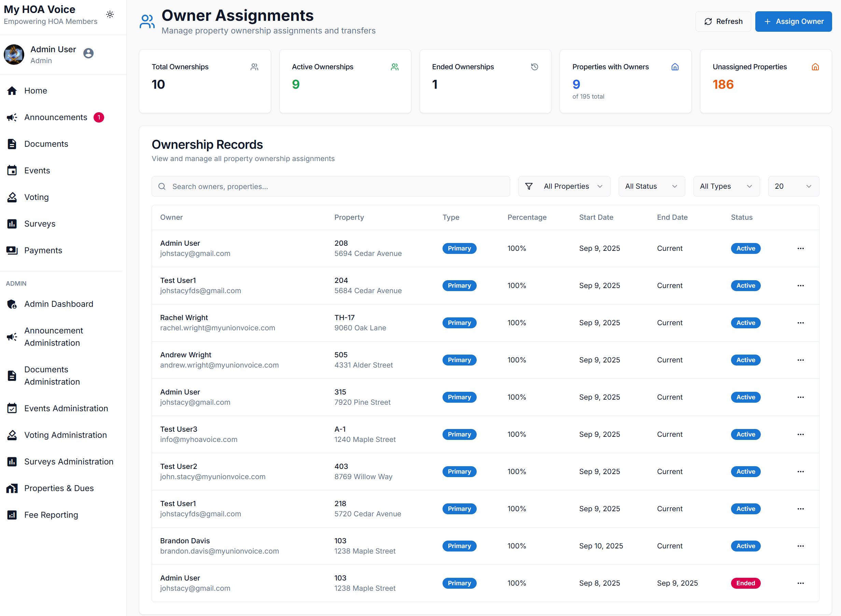
Task: Expand the All Types dropdown
Action: 726,186
